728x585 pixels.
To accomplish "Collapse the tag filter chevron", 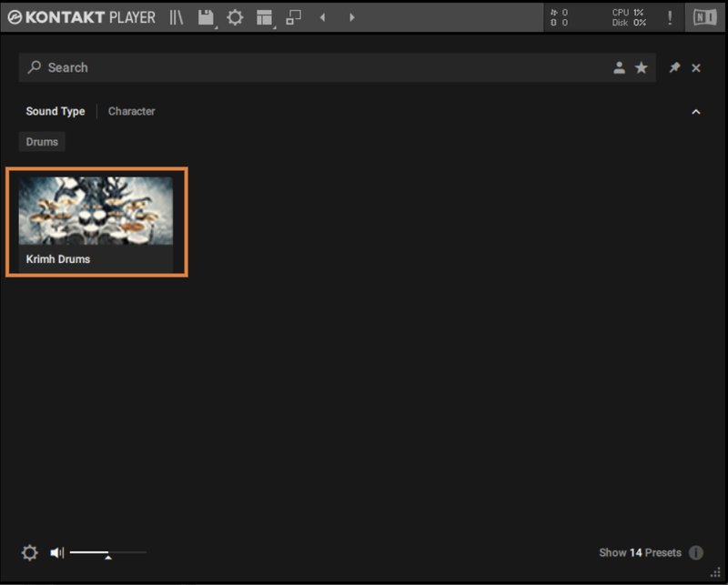I will tap(696, 112).
